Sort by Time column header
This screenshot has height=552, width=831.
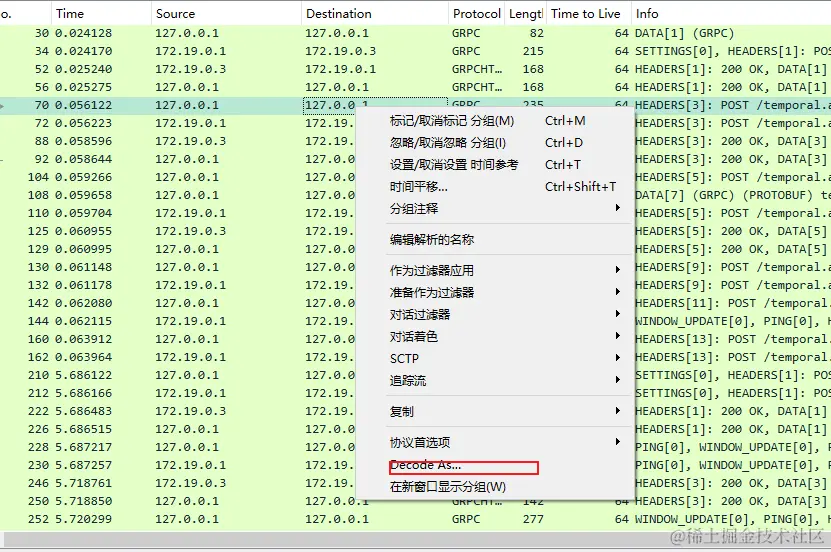[101, 14]
